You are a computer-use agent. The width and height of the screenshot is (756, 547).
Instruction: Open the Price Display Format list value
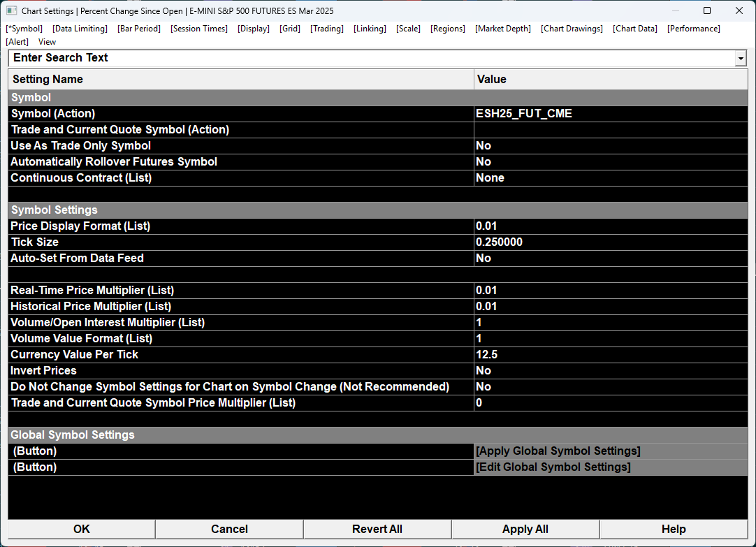click(x=611, y=226)
